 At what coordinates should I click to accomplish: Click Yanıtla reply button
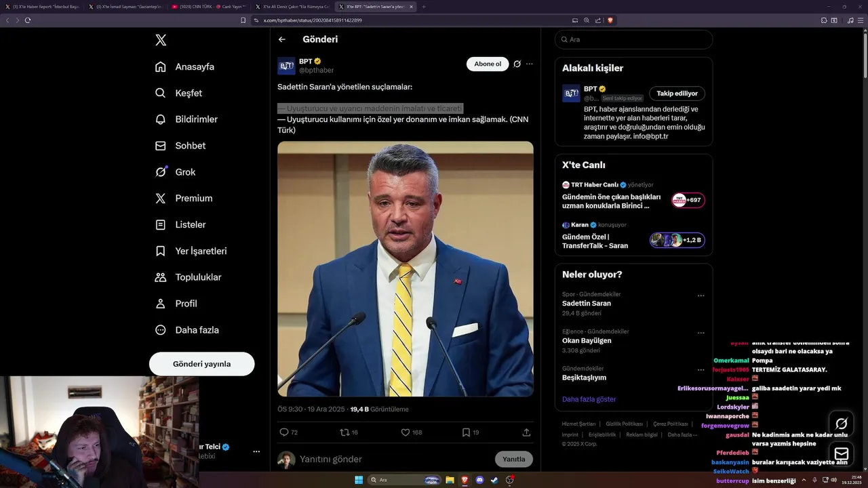[x=514, y=459]
